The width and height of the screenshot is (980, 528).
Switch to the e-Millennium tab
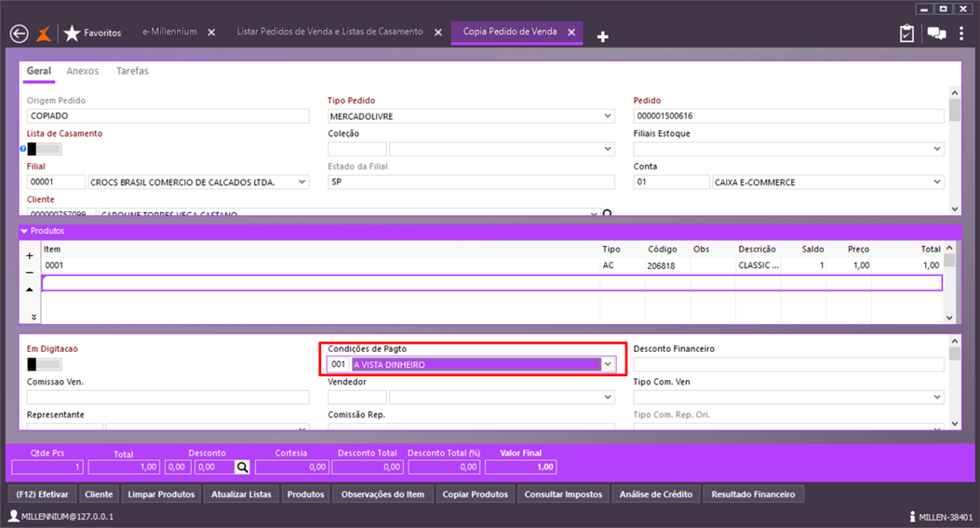[x=169, y=32]
